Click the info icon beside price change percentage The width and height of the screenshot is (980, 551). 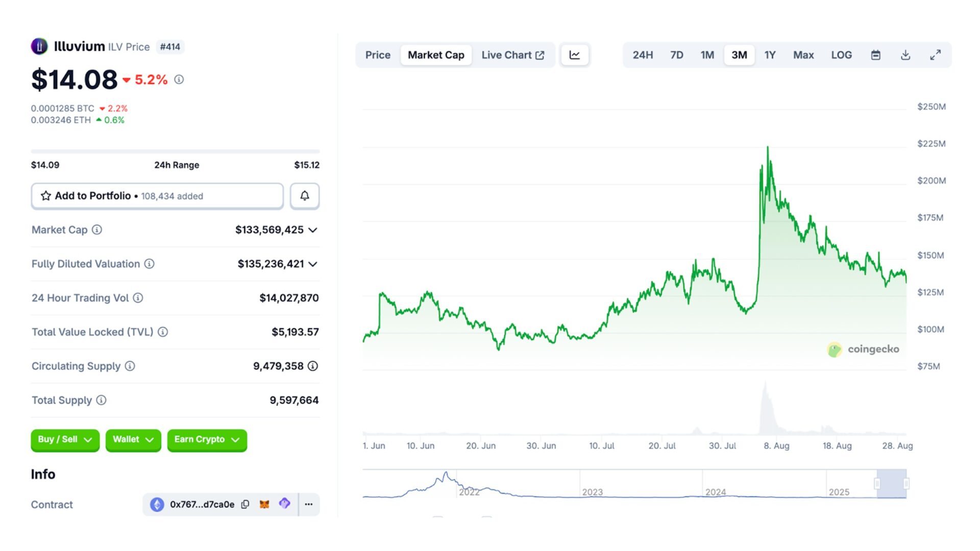(179, 80)
